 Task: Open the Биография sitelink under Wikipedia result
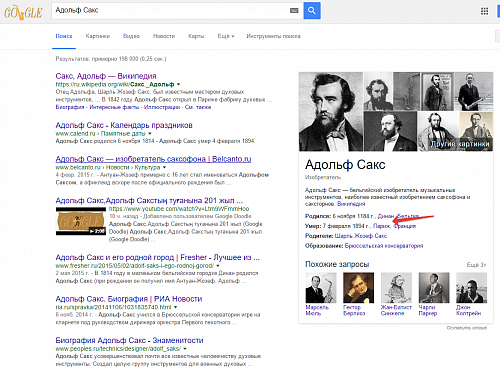[x=70, y=107]
